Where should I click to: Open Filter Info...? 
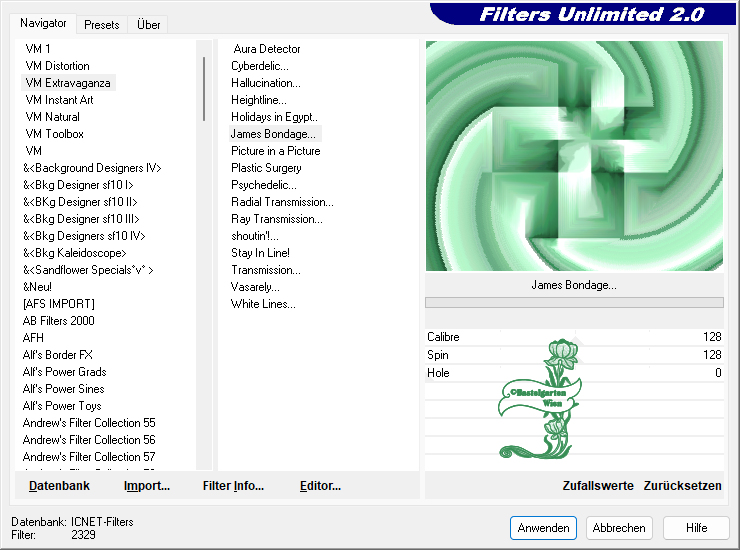pos(233,485)
